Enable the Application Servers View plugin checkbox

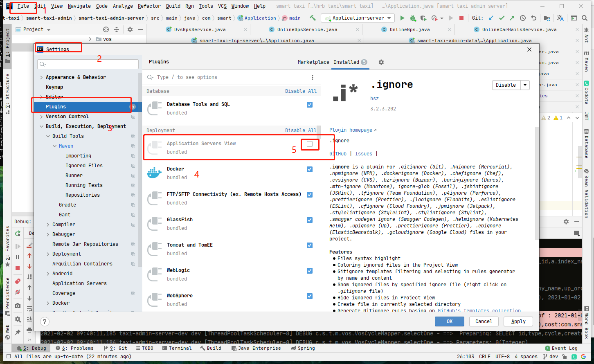[x=310, y=144]
